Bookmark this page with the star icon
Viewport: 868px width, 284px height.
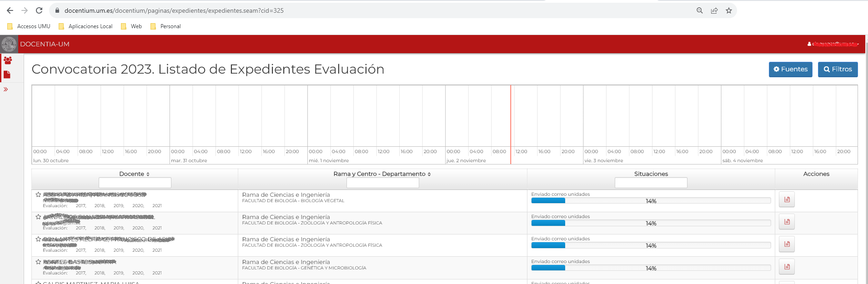tap(729, 10)
